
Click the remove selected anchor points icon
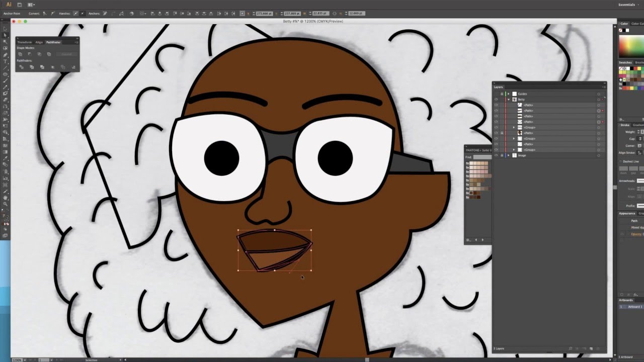(105, 14)
